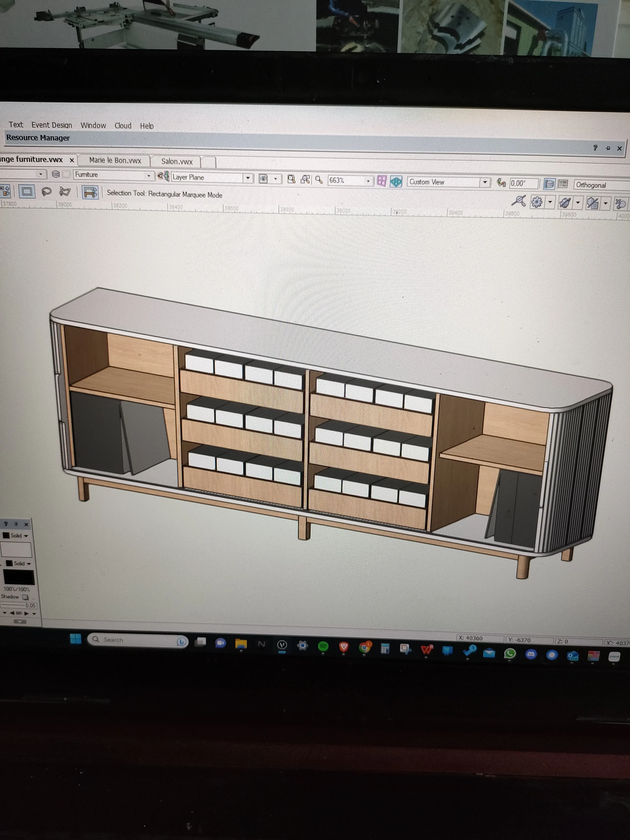Open the Text menu
The image size is (630, 840).
[16, 125]
